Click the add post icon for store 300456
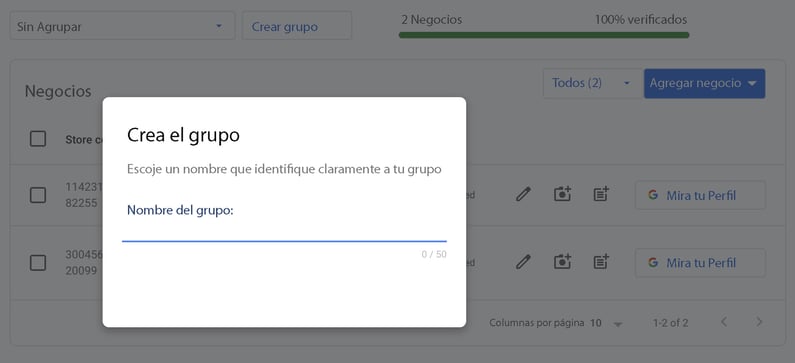 tap(601, 262)
